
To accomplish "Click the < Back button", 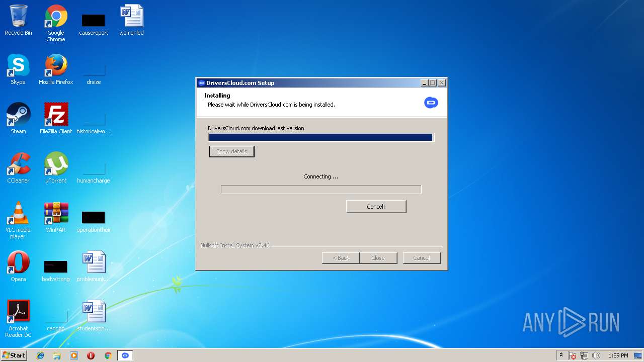I will tap(341, 258).
